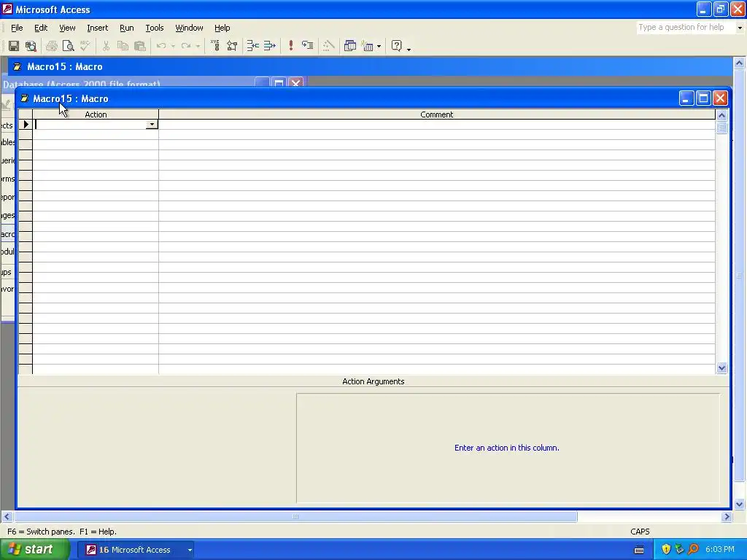Open Print Preview from the toolbar

68,46
